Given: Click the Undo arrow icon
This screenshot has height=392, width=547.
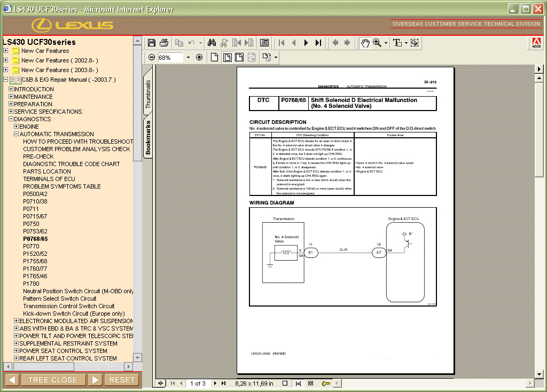Looking at the screenshot, I should (x=192, y=43).
